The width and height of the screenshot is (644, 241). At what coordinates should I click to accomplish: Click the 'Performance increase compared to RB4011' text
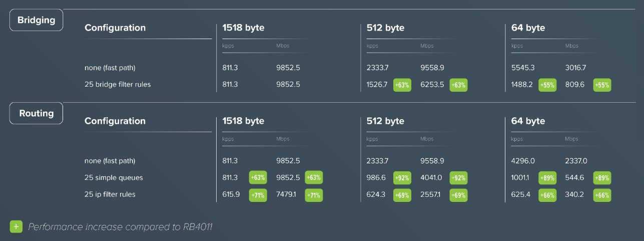click(120, 227)
